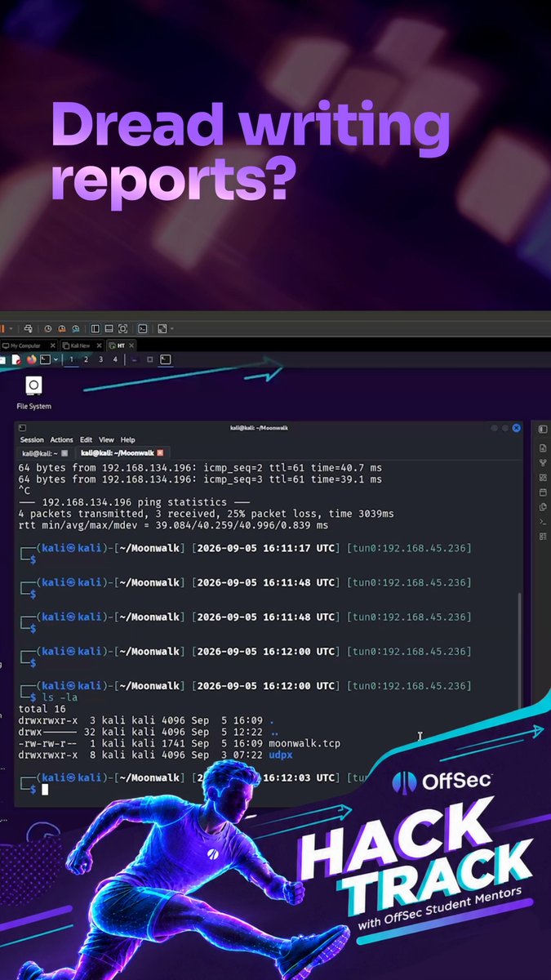
Task: Close the ~/Moonwalk terminal tab
Action: tap(160, 452)
